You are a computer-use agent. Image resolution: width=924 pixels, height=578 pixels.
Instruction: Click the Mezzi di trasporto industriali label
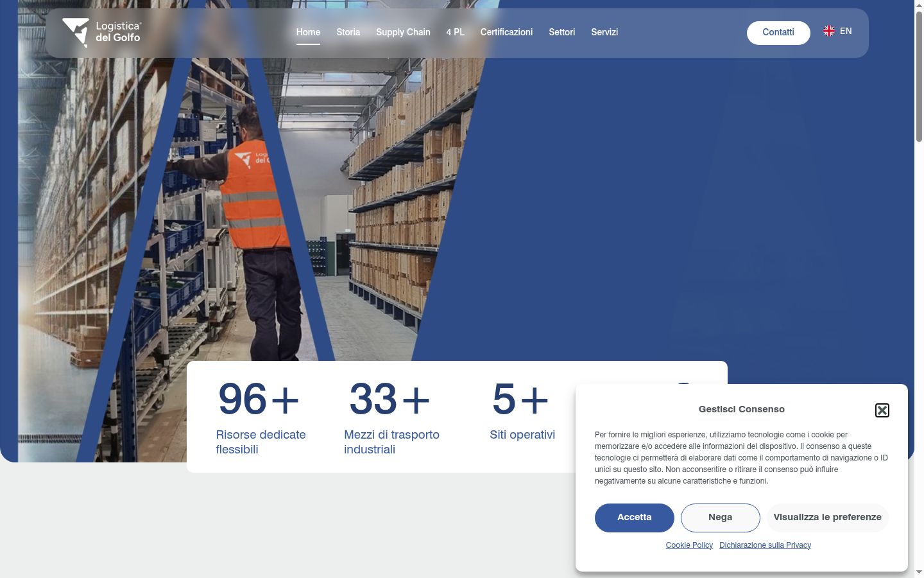pos(392,442)
